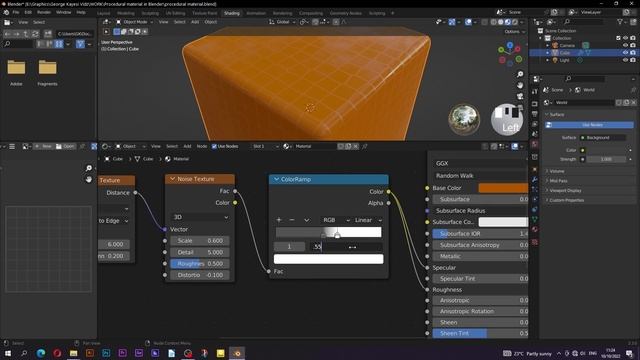Click the Base Color orange swatch

(x=503, y=188)
